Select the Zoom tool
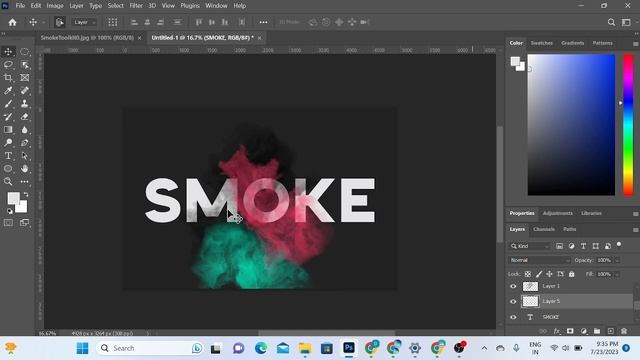This screenshot has height=360, width=640. pyautogui.click(x=8, y=182)
